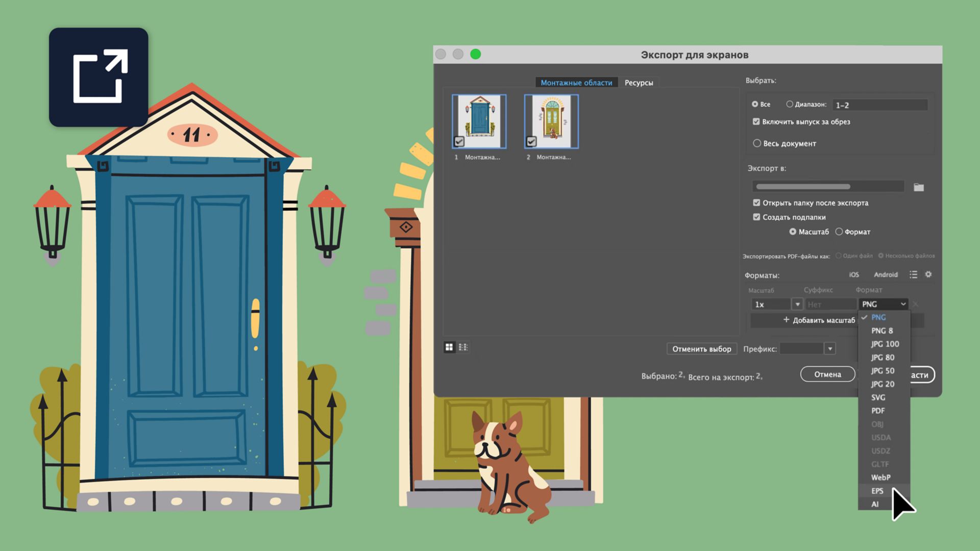This screenshot has width=980, height=551.
Task: Switch to the Ресурсы tab
Action: coord(639,83)
